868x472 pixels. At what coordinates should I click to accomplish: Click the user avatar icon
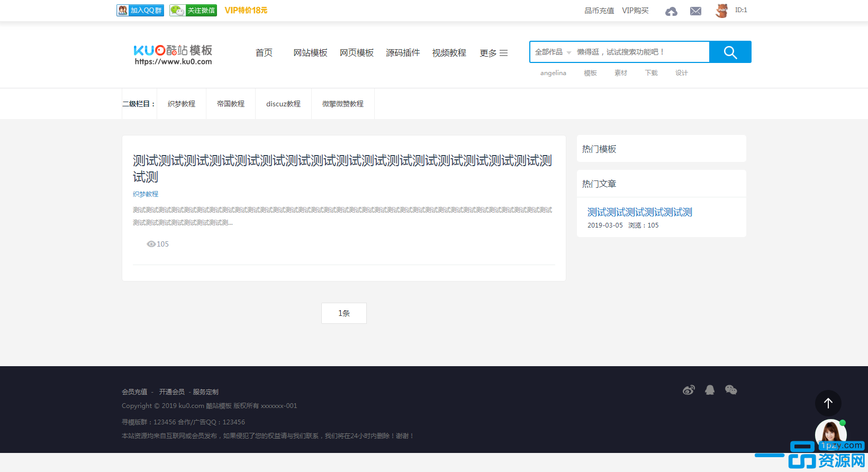[x=721, y=11]
